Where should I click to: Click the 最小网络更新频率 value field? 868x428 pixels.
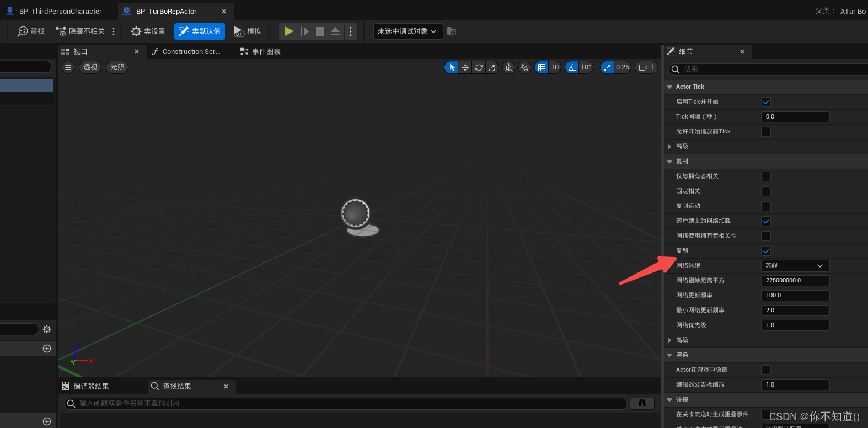(x=795, y=311)
